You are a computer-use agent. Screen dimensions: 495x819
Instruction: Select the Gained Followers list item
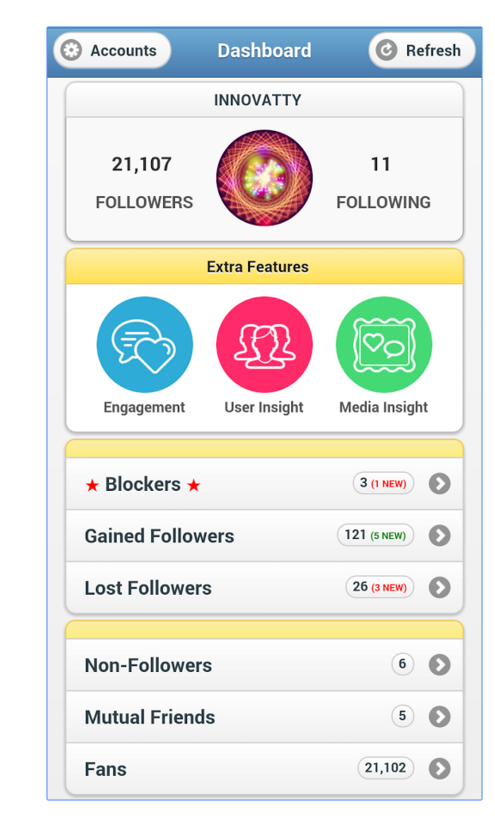[x=264, y=536]
